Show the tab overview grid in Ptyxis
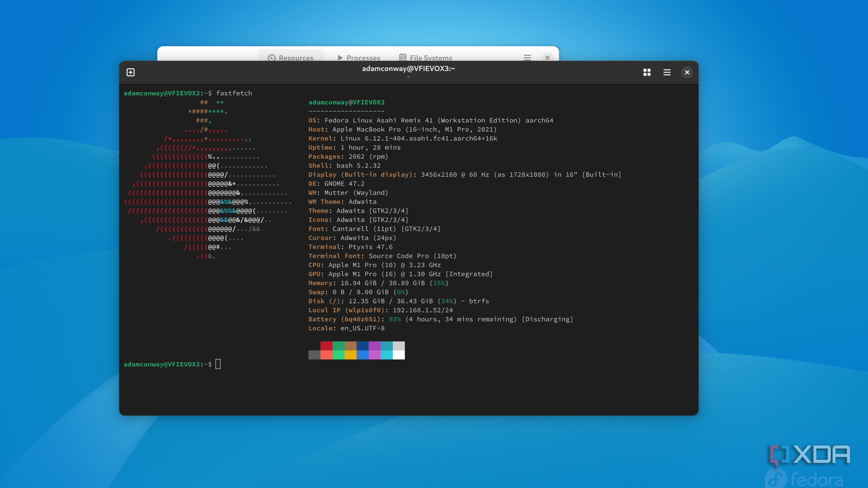Viewport: 868px width, 488px height. coord(647,72)
